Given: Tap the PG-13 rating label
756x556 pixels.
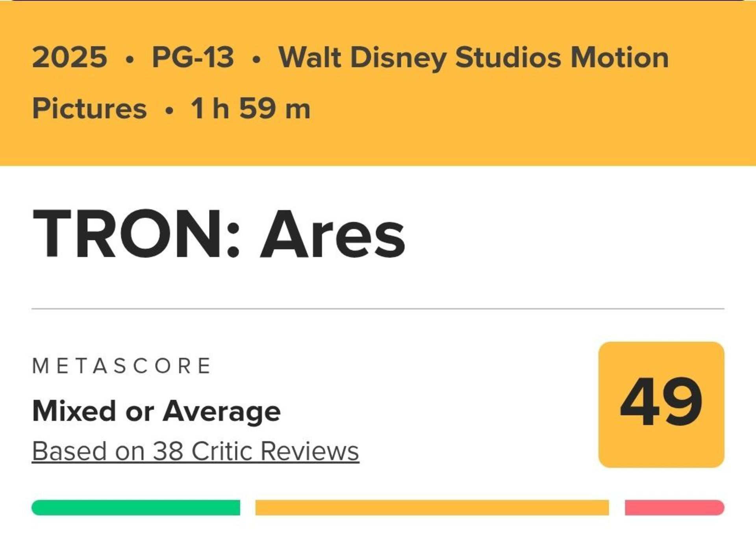Looking at the screenshot, I should [193, 57].
